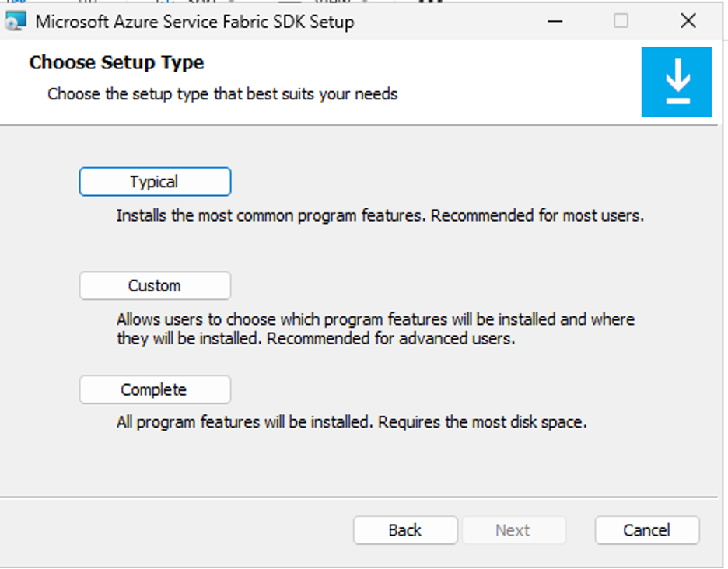Go to the previous step with Back

tap(405, 530)
